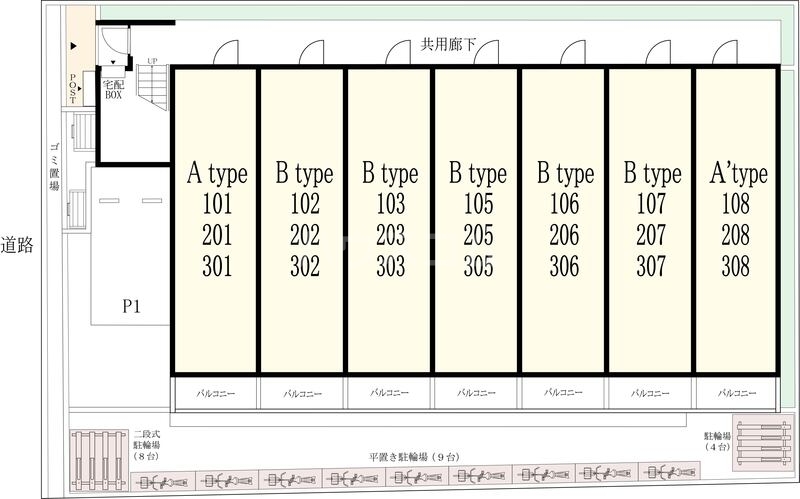
Task: Select the A' type unit 108
Action: click(x=738, y=220)
